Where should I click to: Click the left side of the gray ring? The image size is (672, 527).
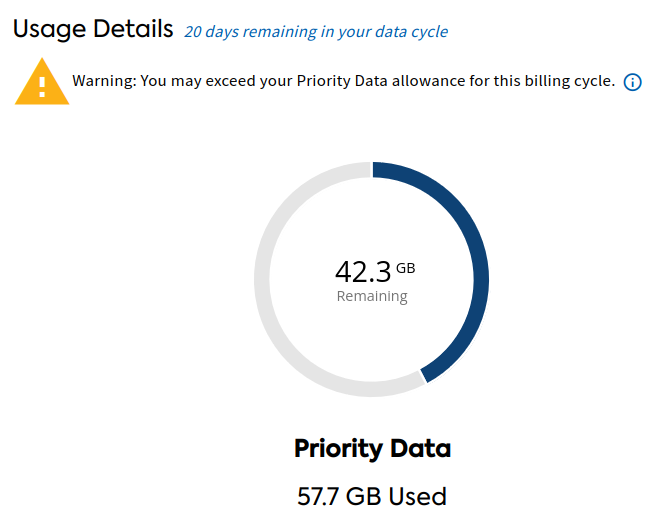262,278
